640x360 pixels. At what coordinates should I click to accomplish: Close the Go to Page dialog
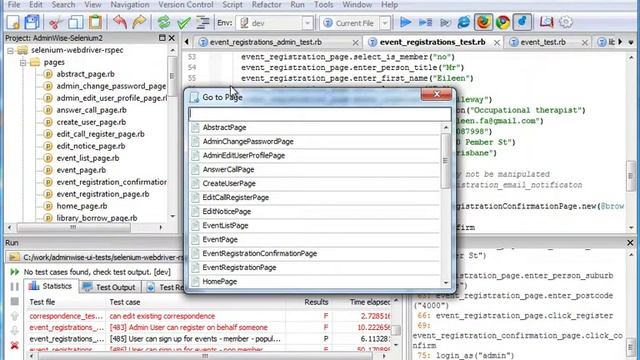(436, 94)
